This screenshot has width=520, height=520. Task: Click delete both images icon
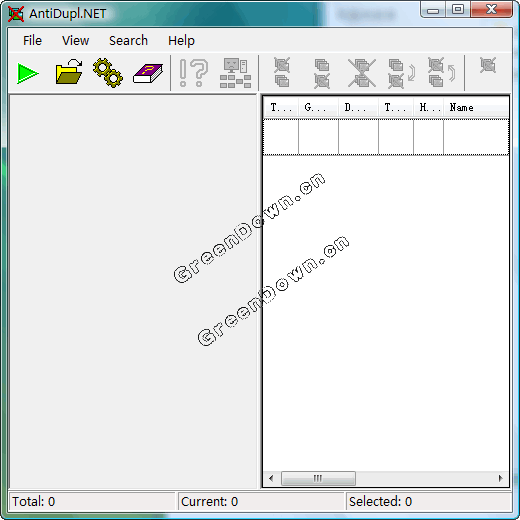362,73
